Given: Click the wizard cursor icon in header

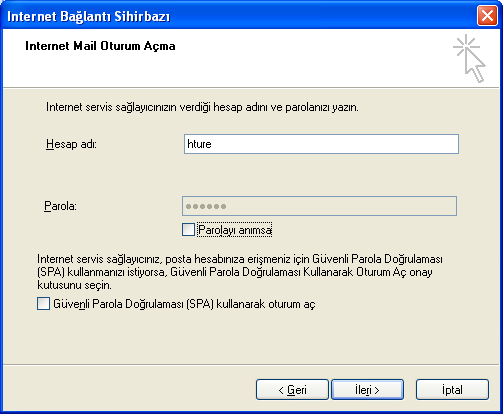Looking at the screenshot, I should [x=470, y=58].
